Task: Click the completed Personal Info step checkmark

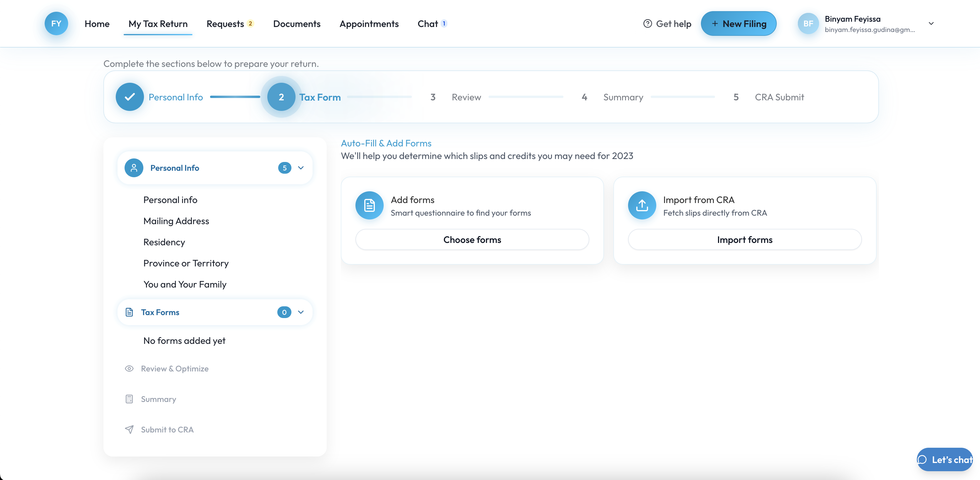Action: [130, 97]
